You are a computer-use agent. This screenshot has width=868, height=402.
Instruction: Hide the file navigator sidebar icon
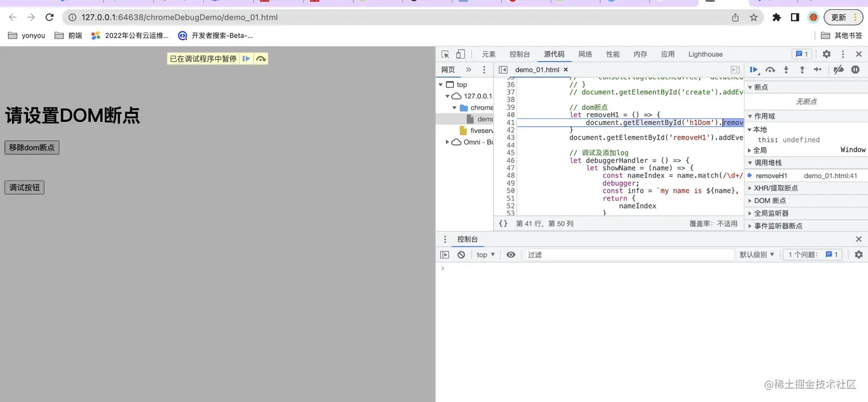[503, 69]
